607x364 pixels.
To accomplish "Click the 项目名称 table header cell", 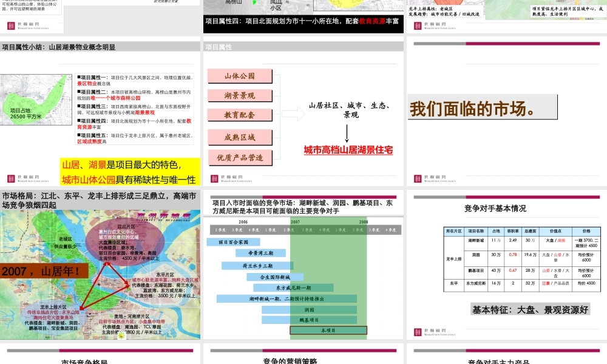I will coord(476,231).
